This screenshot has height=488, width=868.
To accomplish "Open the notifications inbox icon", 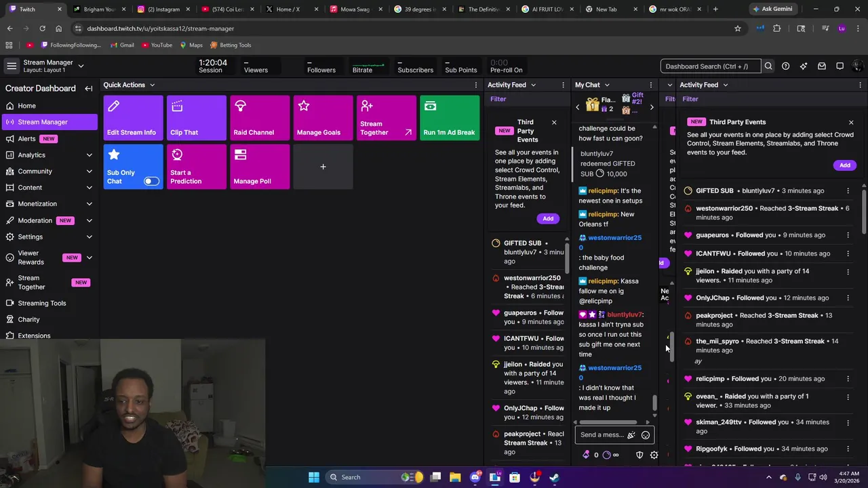I will [x=822, y=66].
